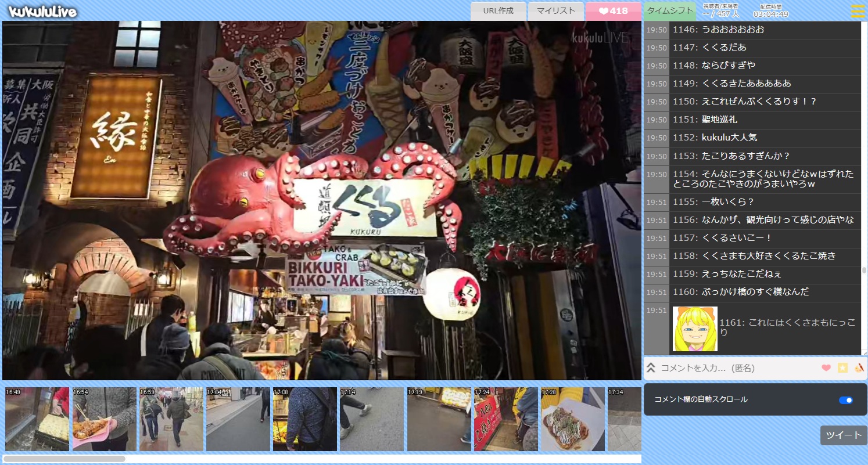Click comment 1154 in the chat list
Screen dimensions: 868x465
[x=763, y=179]
